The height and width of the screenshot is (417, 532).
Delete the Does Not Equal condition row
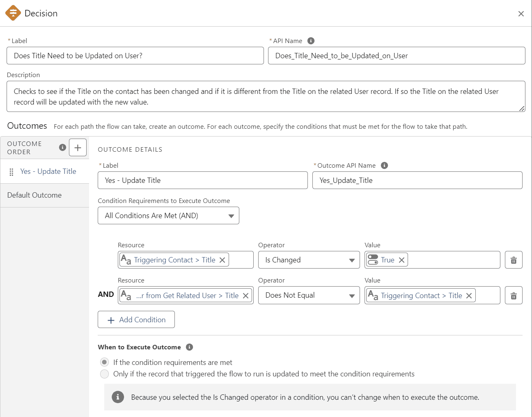tap(514, 295)
